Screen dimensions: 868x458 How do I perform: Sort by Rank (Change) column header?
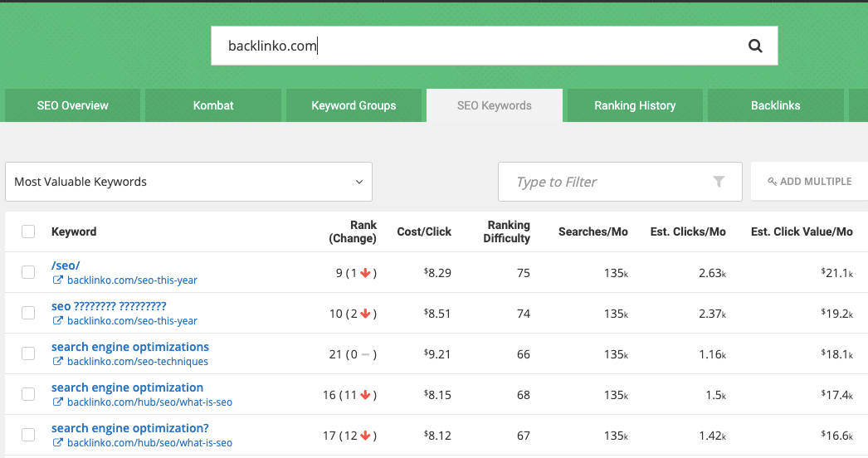click(x=353, y=231)
